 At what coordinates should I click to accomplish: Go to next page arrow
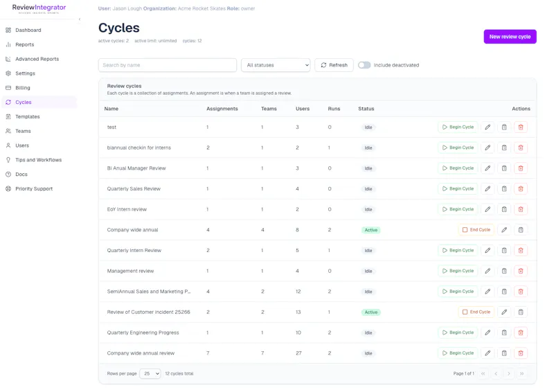tap(509, 373)
